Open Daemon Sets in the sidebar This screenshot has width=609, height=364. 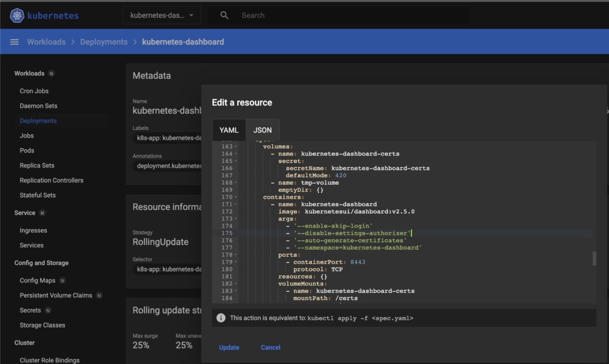click(39, 106)
